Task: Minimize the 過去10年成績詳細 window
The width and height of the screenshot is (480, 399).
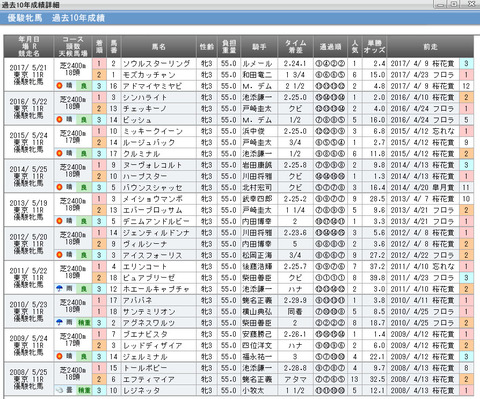Action: (441, 4)
